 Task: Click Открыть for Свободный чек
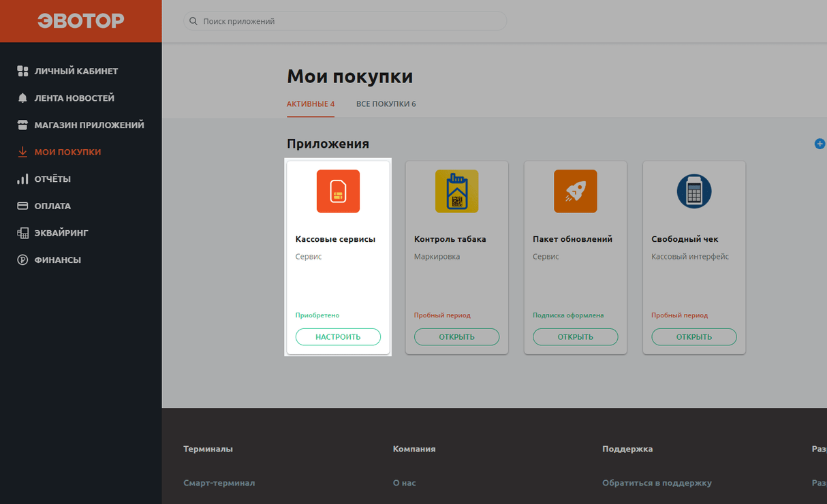(694, 336)
